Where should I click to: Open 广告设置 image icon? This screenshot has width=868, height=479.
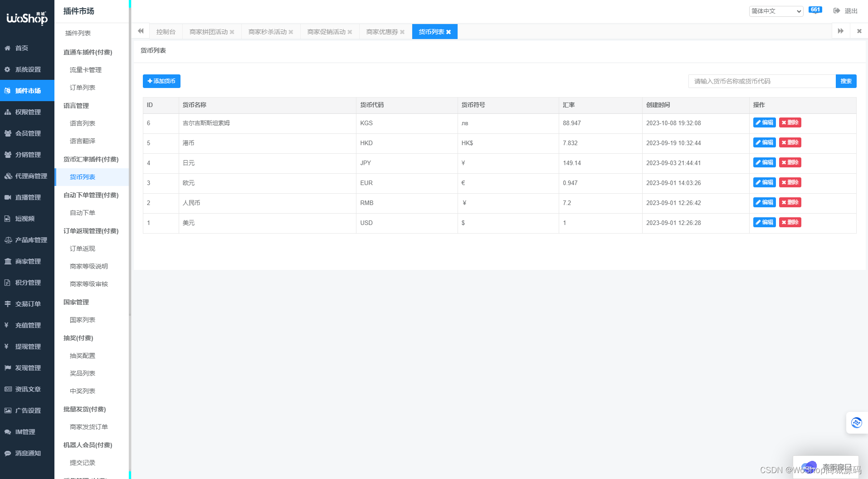pyautogui.click(x=8, y=411)
